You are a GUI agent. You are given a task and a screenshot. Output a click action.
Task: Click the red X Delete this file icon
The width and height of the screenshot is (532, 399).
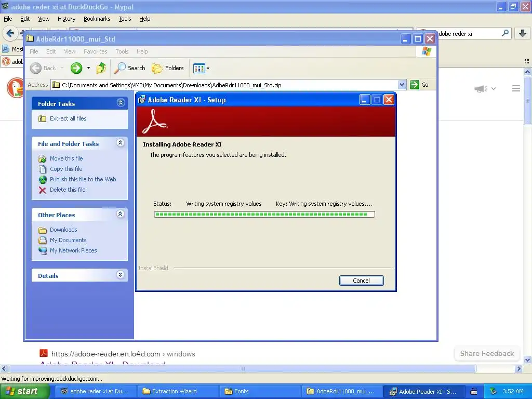pyautogui.click(x=43, y=190)
